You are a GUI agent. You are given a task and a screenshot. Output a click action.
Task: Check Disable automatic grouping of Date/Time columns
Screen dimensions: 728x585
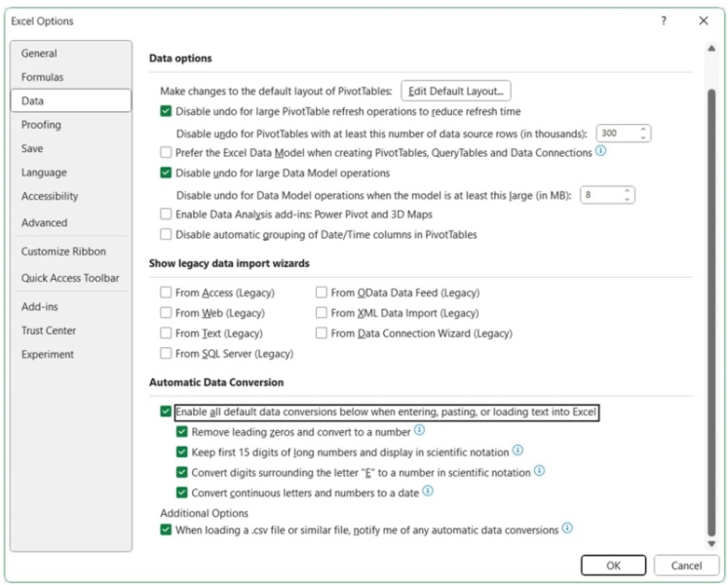pyautogui.click(x=166, y=234)
